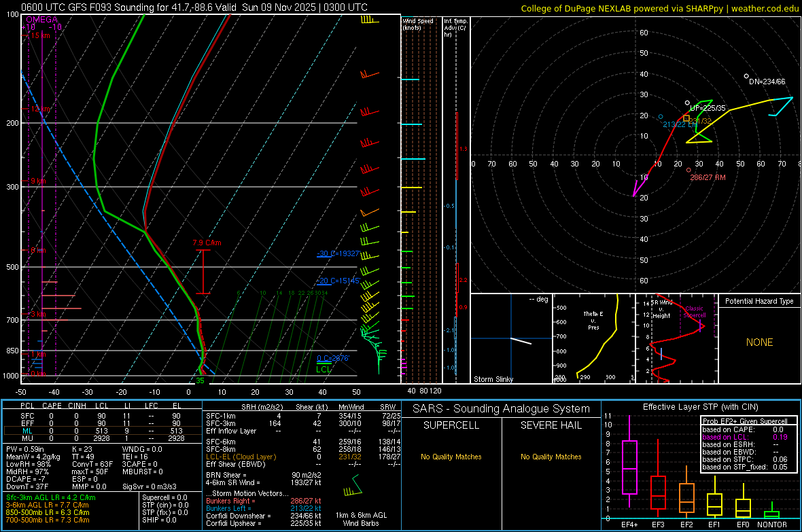The width and height of the screenshot is (802, 532).
Task: Click the TEI = 16 value
Action: pos(135,457)
